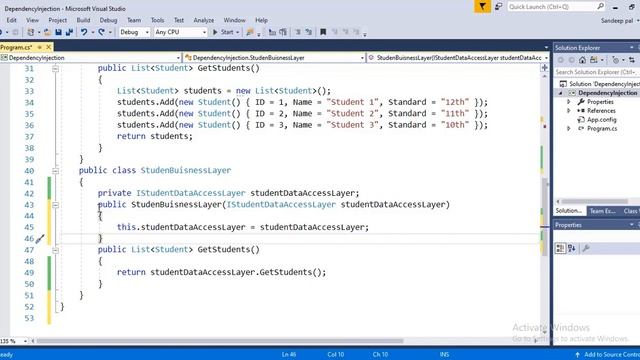The image size is (640, 360).
Task: Open the Build menu
Action: point(83,20)
